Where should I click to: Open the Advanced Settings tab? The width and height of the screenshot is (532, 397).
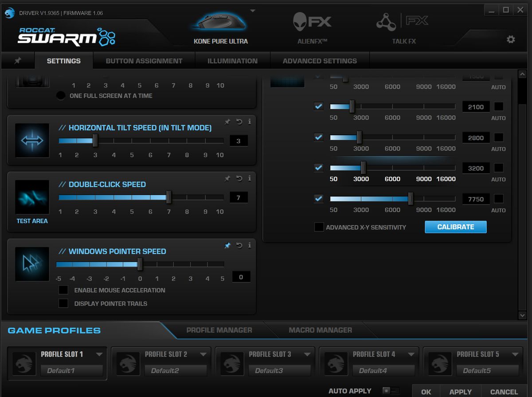[320, 61]
